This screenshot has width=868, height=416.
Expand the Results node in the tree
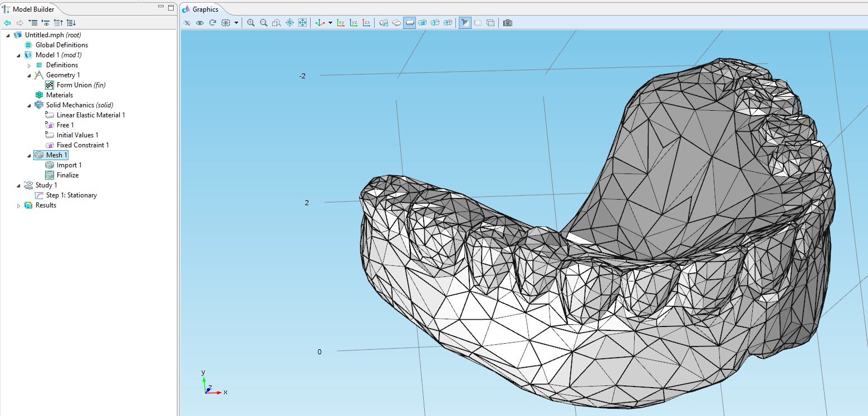click(x=18, y=206)
